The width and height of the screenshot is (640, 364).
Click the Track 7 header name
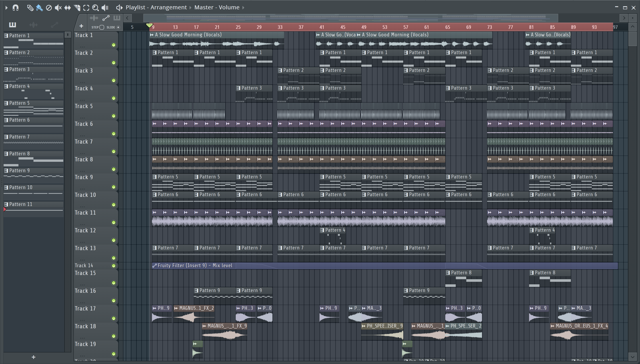[84, 142]
